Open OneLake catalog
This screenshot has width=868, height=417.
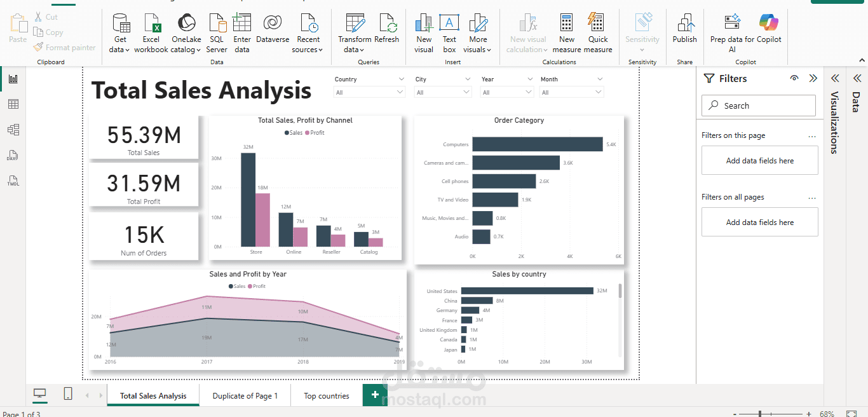click(186, 33)
